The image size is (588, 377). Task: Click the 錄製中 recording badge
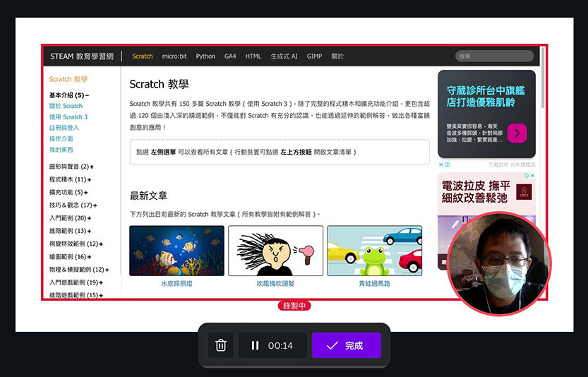(294, 306)
